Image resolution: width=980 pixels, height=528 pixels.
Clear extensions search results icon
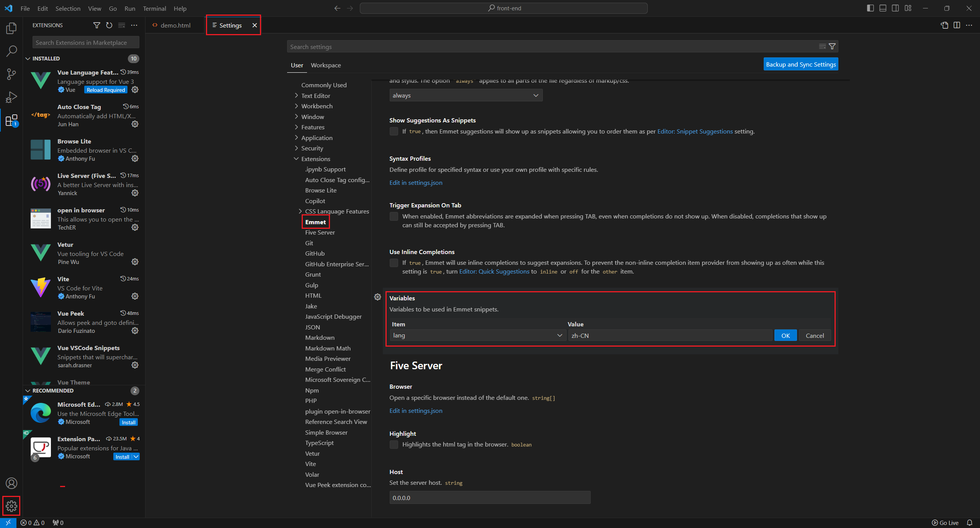(x=122, y=25)
